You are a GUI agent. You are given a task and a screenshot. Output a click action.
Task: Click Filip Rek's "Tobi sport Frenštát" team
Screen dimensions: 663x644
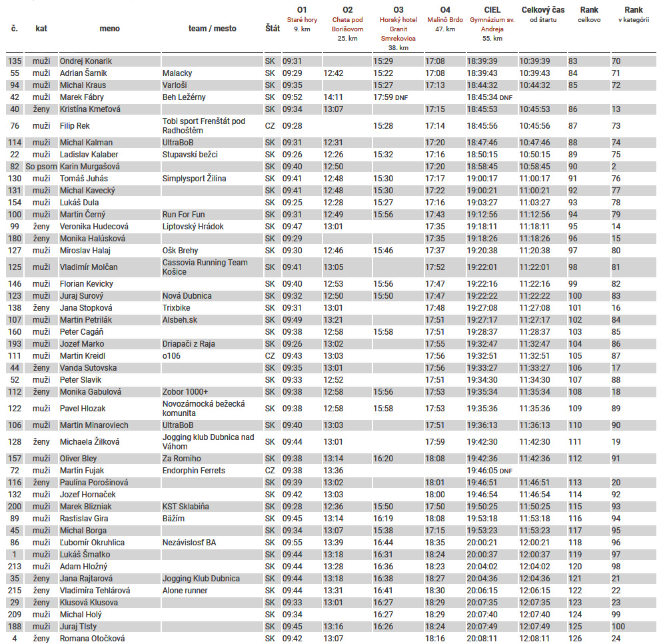click(203, 126)
